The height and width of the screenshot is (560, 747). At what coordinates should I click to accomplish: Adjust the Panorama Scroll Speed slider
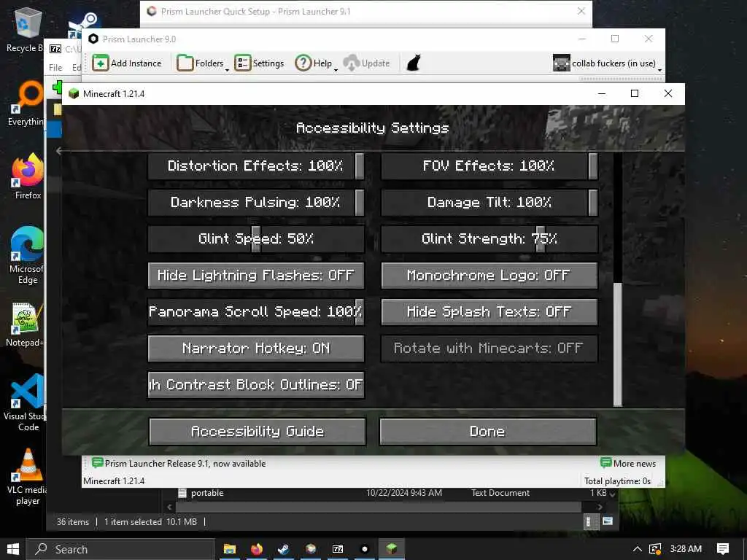click(256, 312)
